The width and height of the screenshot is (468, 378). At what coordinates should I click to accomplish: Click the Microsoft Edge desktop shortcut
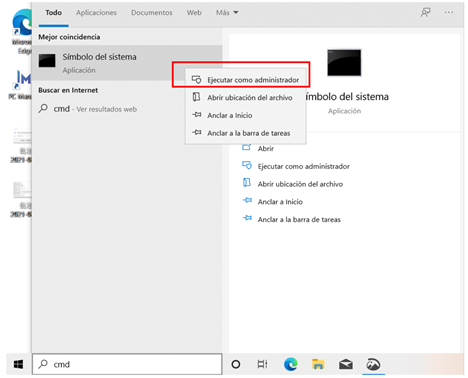click(x=22, y=32)
